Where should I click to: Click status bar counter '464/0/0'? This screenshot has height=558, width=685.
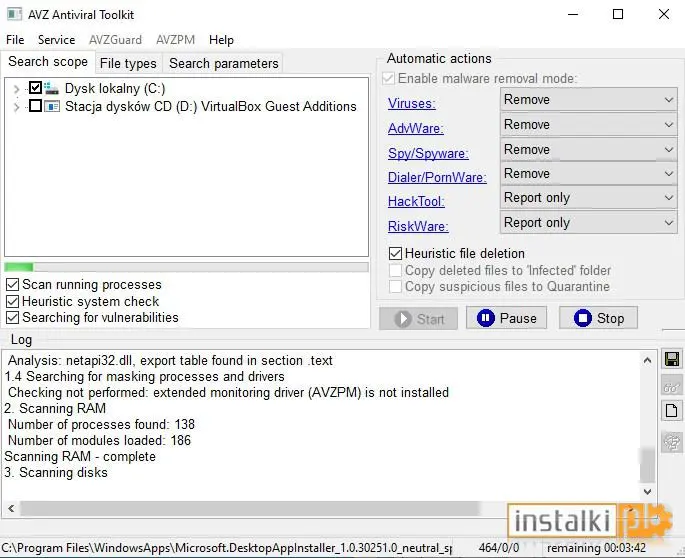(499, 548)
